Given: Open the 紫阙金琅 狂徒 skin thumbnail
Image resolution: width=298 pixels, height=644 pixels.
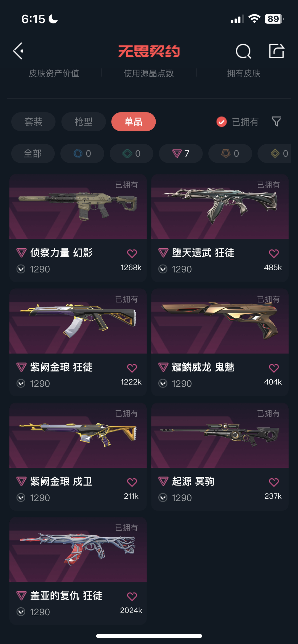Looking at the screenshot, I should pos(78,321).
